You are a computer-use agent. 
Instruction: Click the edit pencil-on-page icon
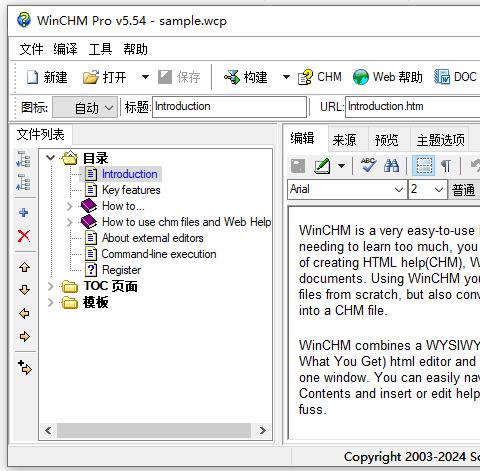pyautogui.click(x=322, y=166)
